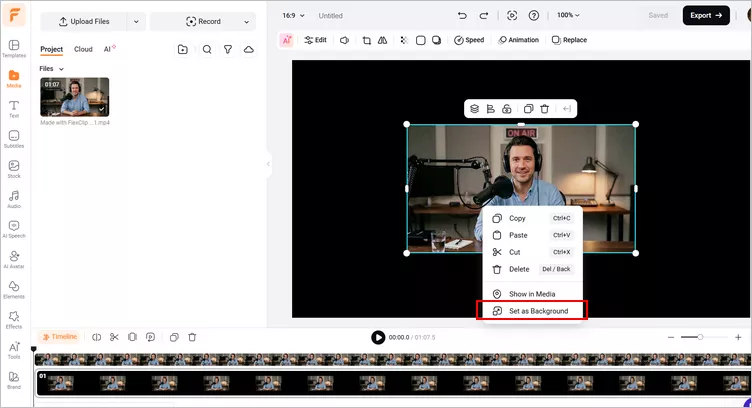Collapse the media panel with side arrow

(268, 164)
